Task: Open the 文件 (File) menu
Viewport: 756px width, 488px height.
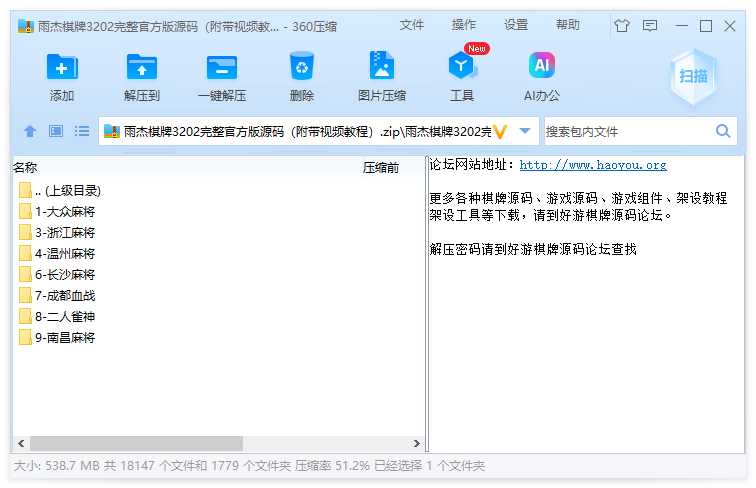Action: click(x=412, y=25)
